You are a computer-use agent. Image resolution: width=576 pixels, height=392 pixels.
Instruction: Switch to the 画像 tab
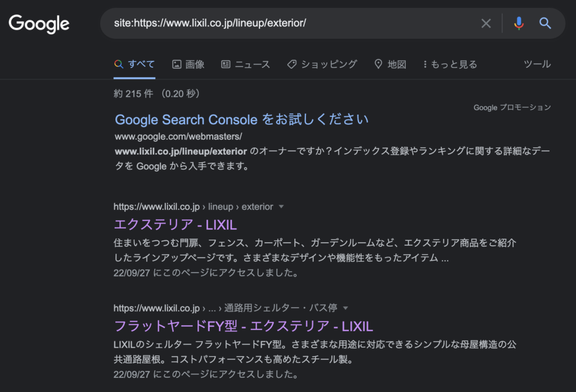click(188, 64)
